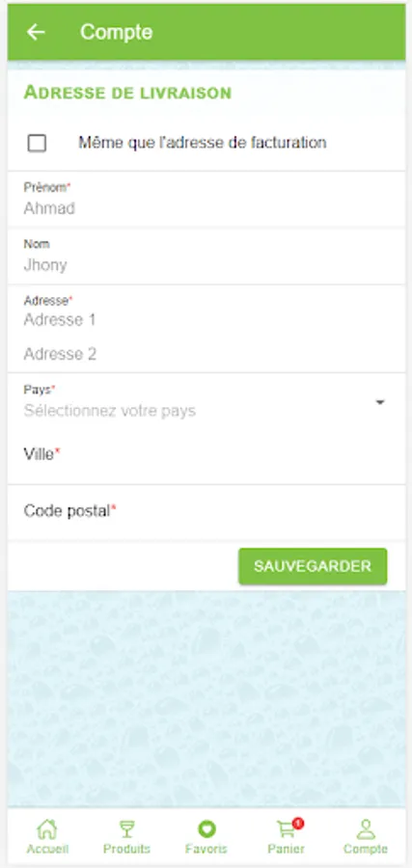Tap the red cart badge counter

coord(298,824)
